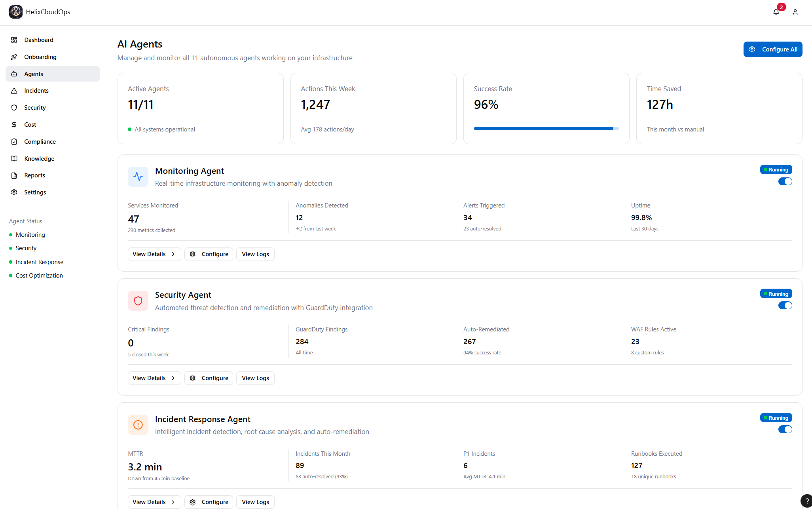Expand View Details for Incident Response Agent

tap(154, 502)
